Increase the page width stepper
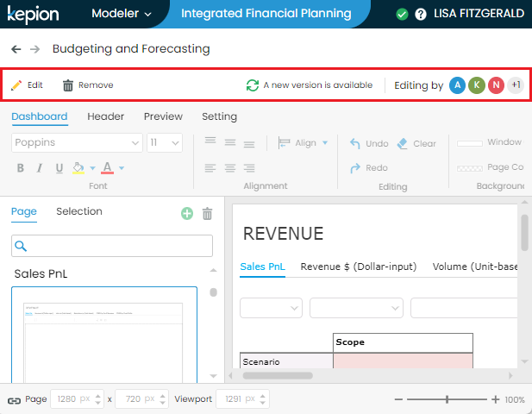532x414 pixels. [98, 396]
